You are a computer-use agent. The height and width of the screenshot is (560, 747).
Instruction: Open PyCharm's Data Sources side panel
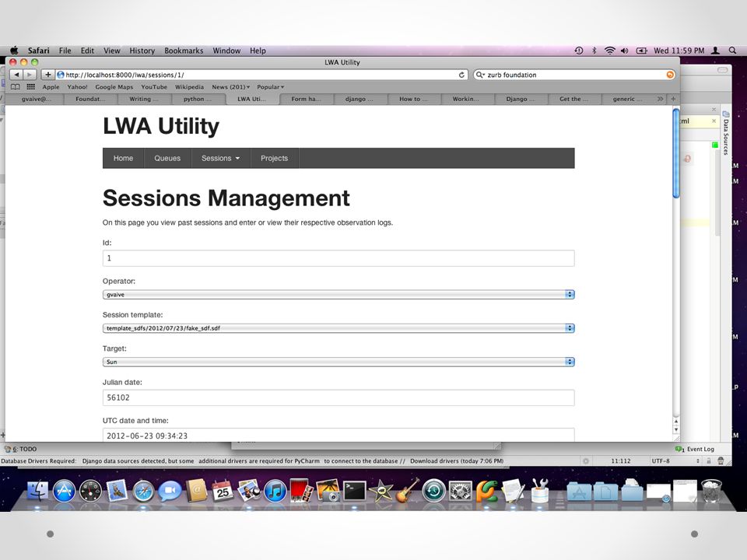point(725,133)
